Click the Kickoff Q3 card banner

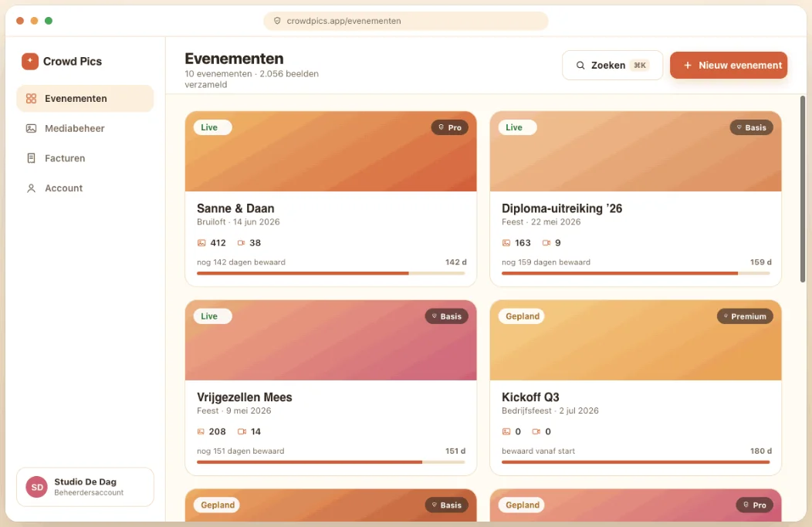pos(635,340)
